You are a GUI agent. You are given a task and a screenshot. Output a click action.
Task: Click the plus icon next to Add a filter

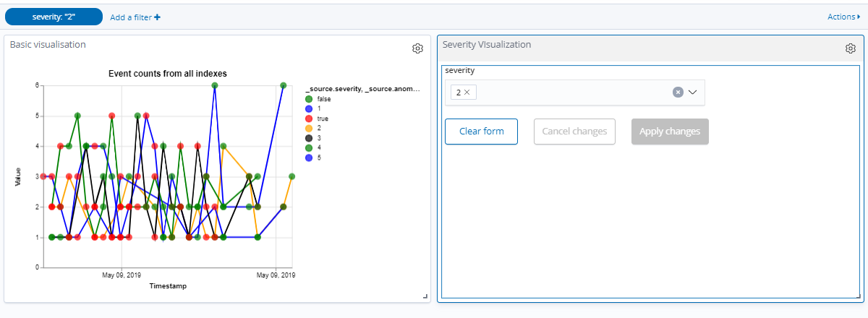[157, 17]
